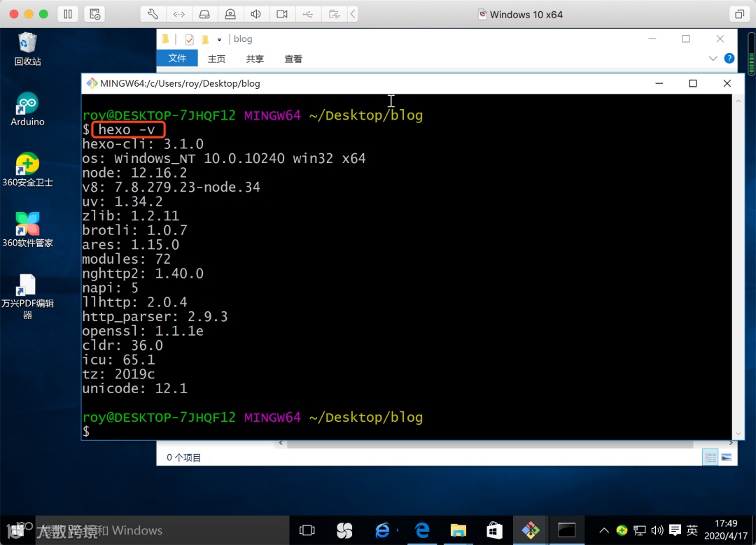The height and width of the screenshot is (545, 756).
Task: Click the taskbar search box
Action: tap(162, 530)
